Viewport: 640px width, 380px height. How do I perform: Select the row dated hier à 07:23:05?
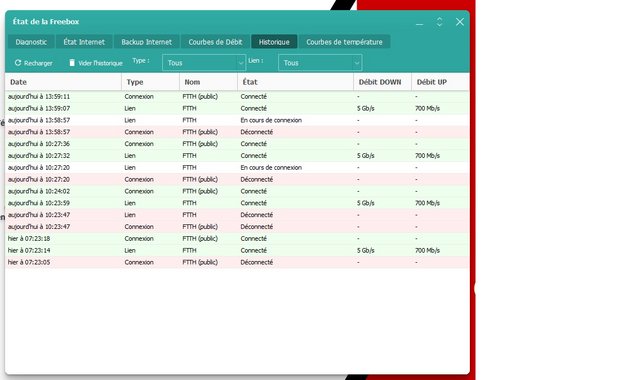pyautogui.click(x=237, y=262)
